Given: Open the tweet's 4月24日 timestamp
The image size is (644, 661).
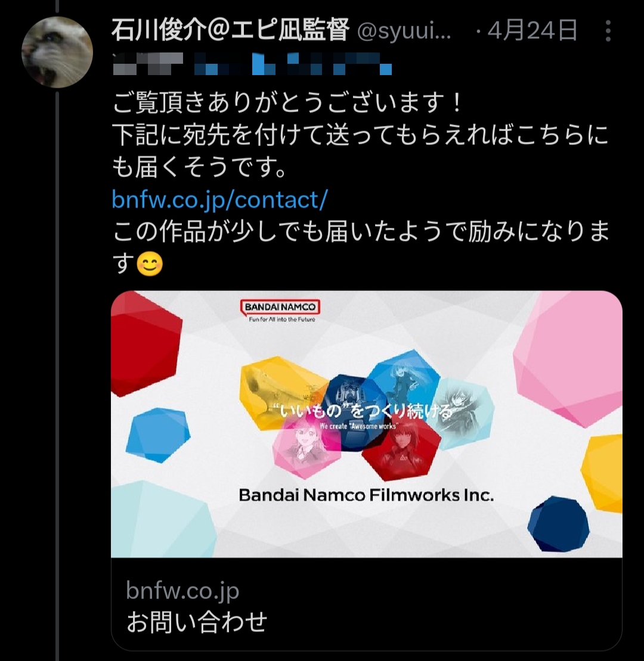Looking at the screenshot, I should point(532,30).
